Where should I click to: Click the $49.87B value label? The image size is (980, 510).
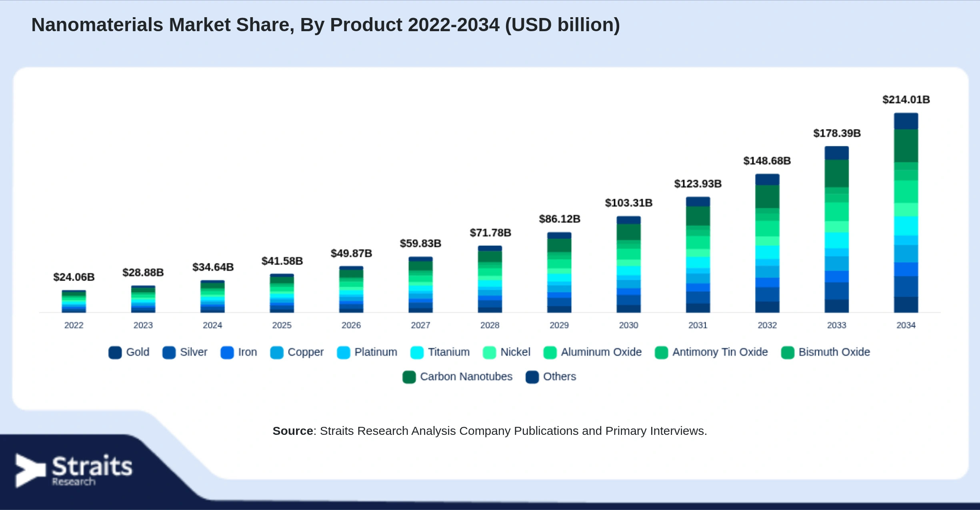pos(351,253)
